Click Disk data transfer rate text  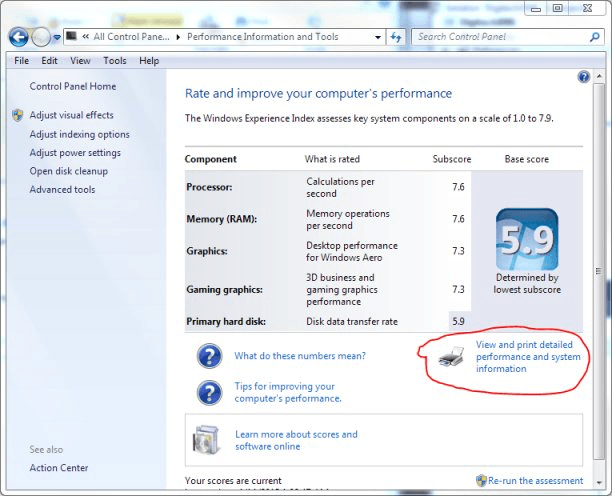pyautogui.click(x=352, y=322)
